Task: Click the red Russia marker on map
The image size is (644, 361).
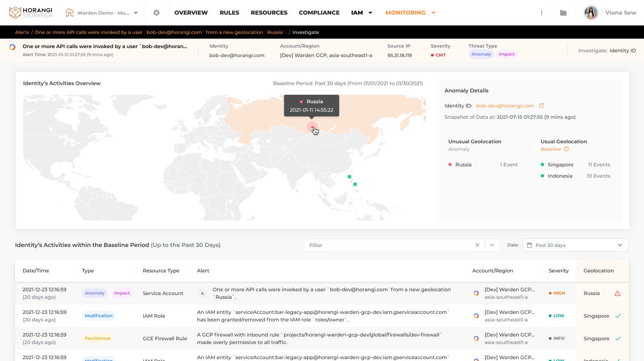Action: coord(312,127)
